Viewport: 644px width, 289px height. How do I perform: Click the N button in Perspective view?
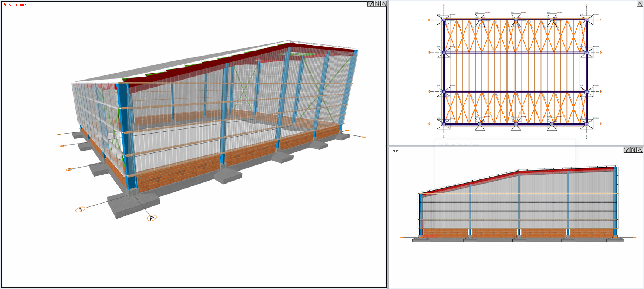[377, 4]
